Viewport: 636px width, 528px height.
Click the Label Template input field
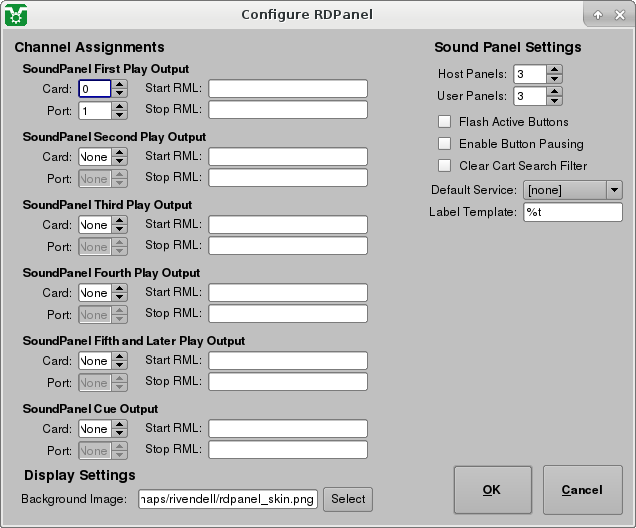pos(572,212)
